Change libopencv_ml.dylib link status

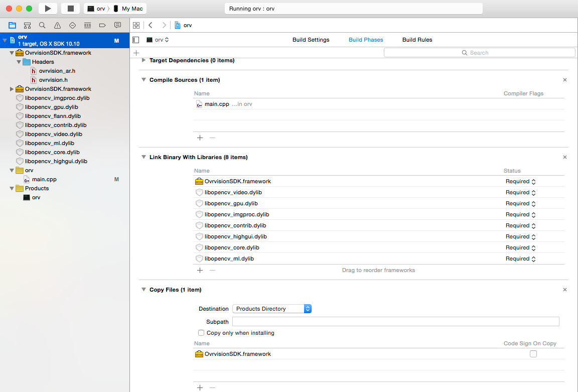(520, 259)
